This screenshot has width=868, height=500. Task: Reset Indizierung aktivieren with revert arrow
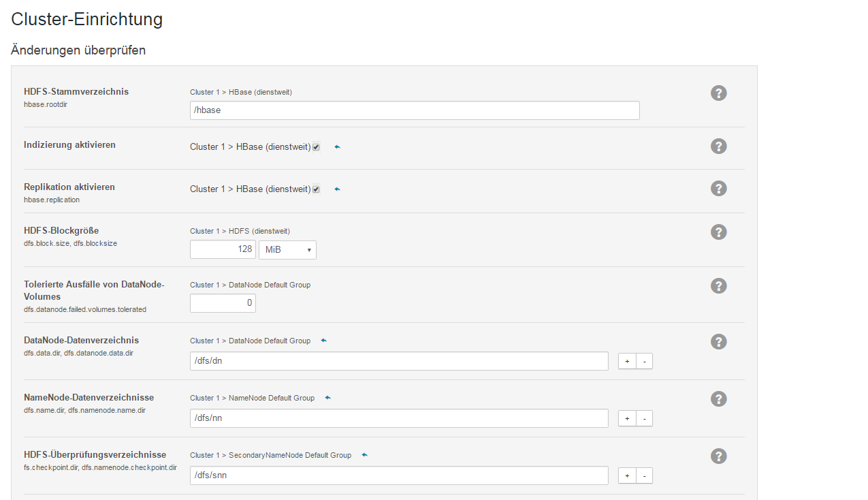tap(337, 147)
